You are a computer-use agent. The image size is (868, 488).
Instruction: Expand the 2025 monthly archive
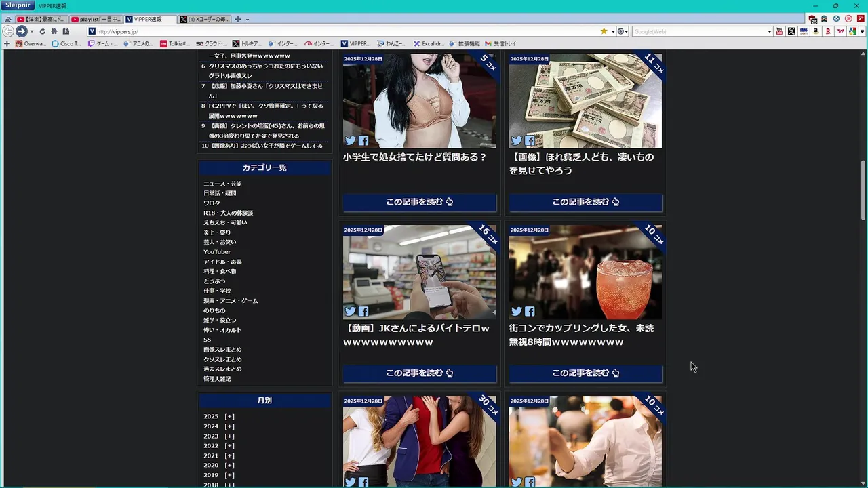pos(230,417)
